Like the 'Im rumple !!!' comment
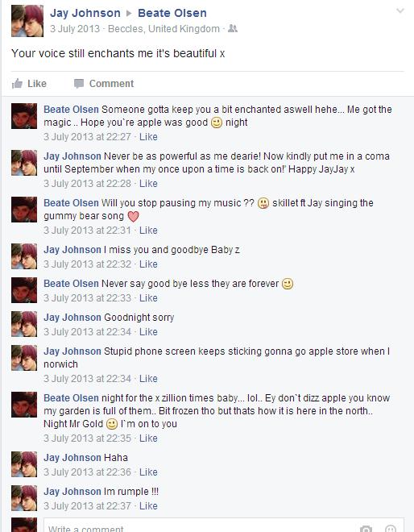 pyautogui.click(x=148, y=506)
